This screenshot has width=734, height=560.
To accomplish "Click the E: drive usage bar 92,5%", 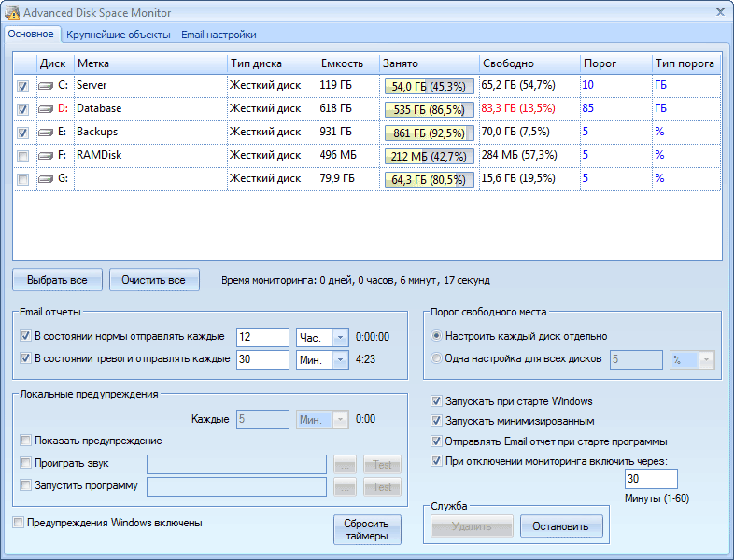I will 430,133.
